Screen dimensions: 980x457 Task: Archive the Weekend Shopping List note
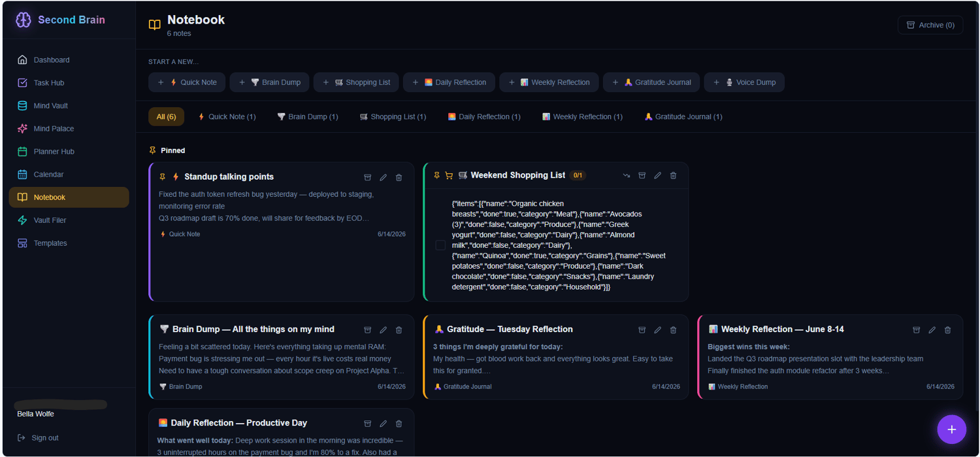coord(642,175)
